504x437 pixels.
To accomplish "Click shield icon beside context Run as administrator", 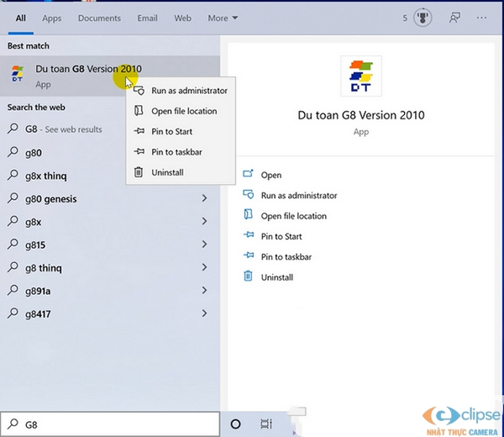I will (x=139, y=91).
